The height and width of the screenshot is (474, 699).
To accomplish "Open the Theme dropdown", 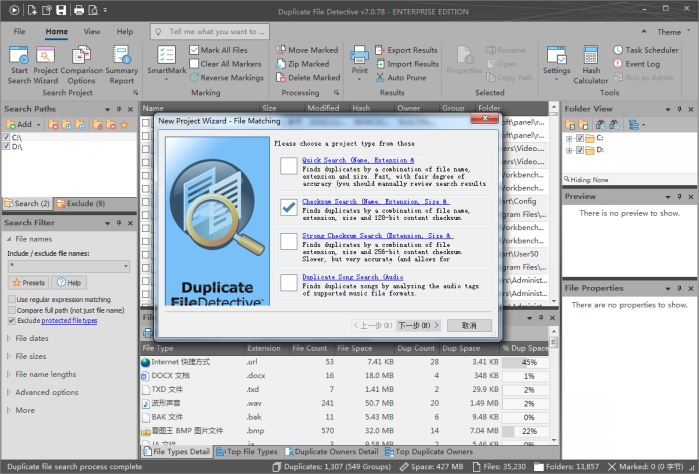I will 672,32.
